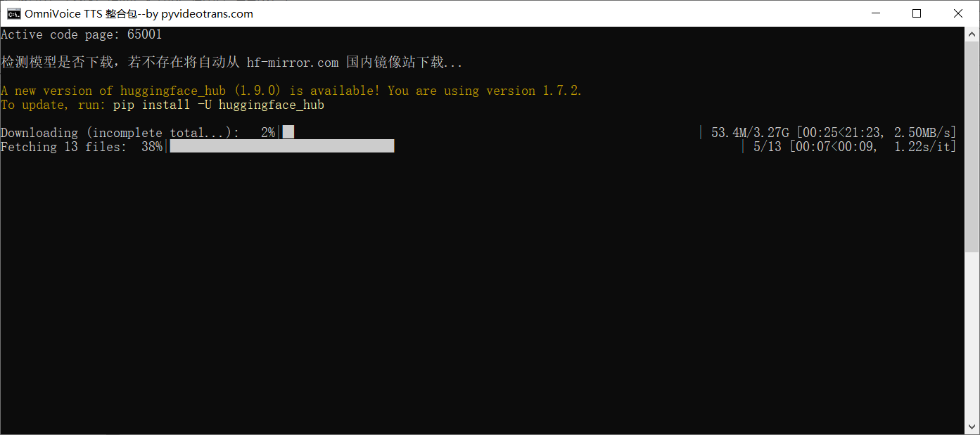This screenshot has width=980, height=435.
Task: Maximize the OmniVoice TTS console window
Action: [917, 13]
